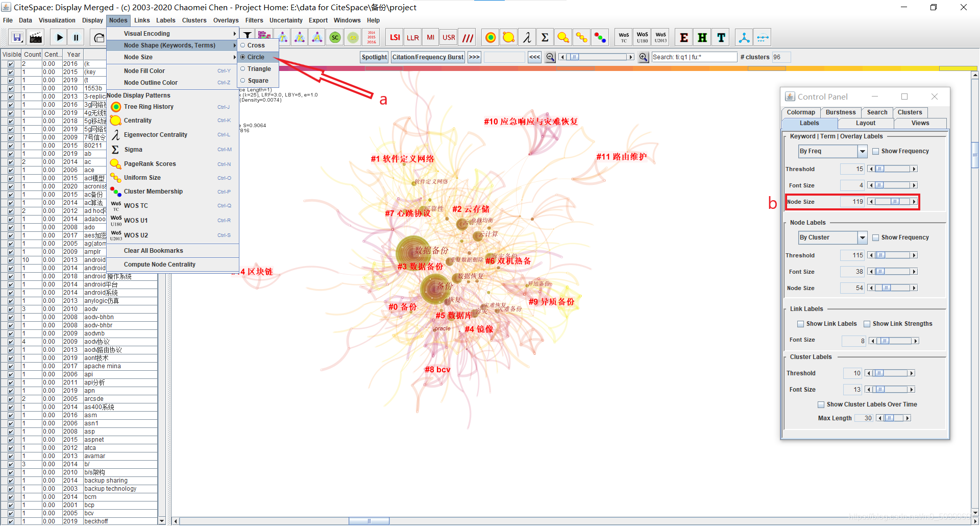The height and width of the screenshot is (526, 980).
Task: Click the Tree Ring History toolbar icon
Action: (x=491, y=37)
